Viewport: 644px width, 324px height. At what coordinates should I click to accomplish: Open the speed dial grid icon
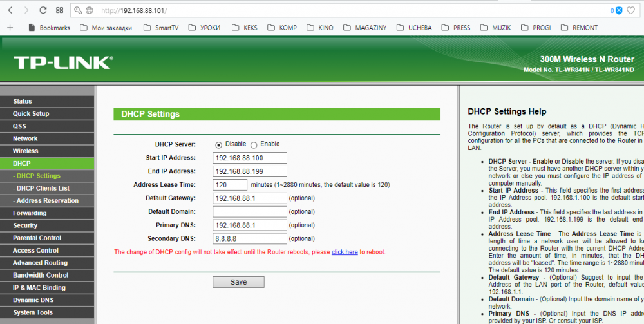59,10
